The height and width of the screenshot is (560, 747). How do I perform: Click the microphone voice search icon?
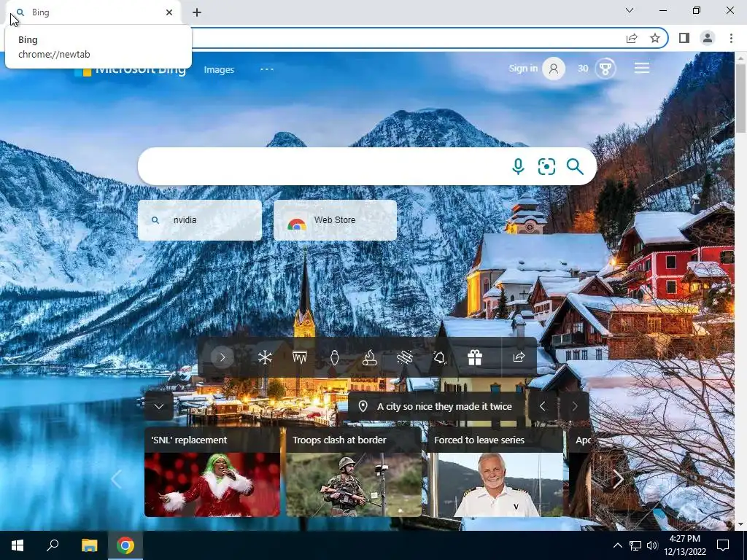point(518,167)
